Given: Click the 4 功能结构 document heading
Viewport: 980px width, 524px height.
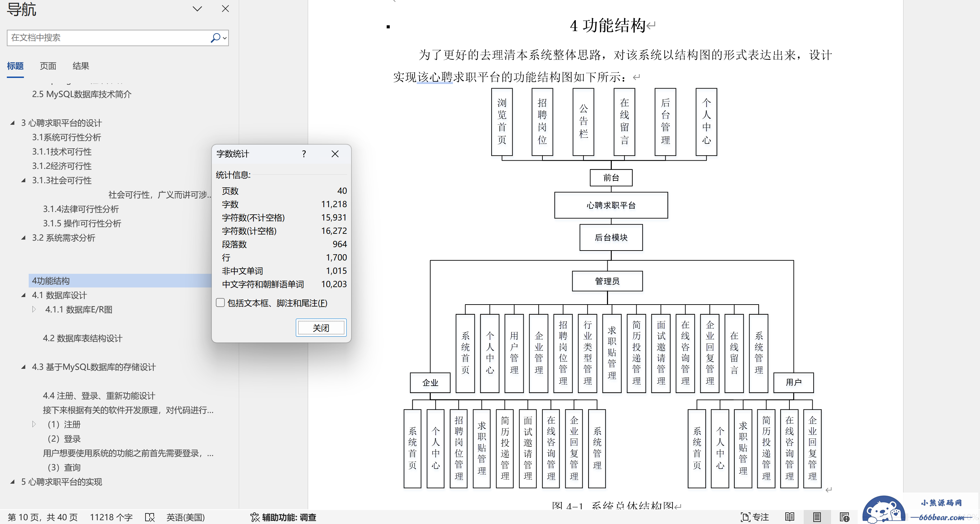Looking at the screenshot, I should point(608,26).
